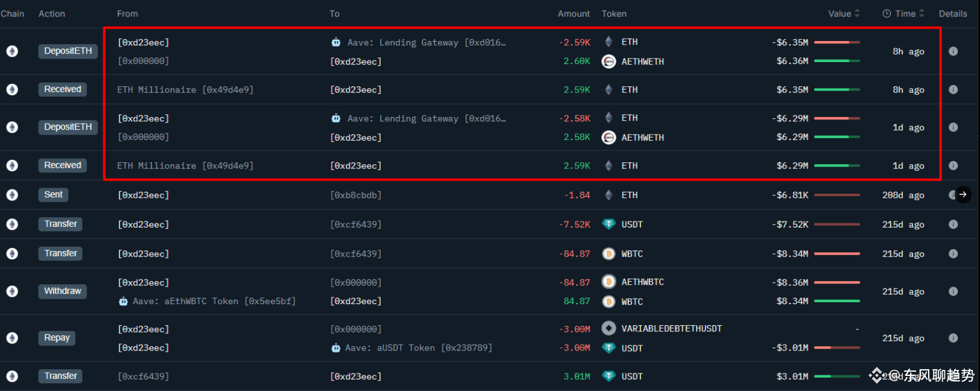Click the Token column header
Image resolution: width=980 pixels, height=391 pixels.
[614, 13]
